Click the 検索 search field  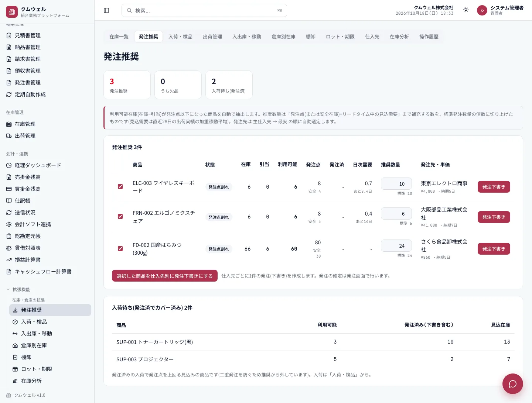204,10
